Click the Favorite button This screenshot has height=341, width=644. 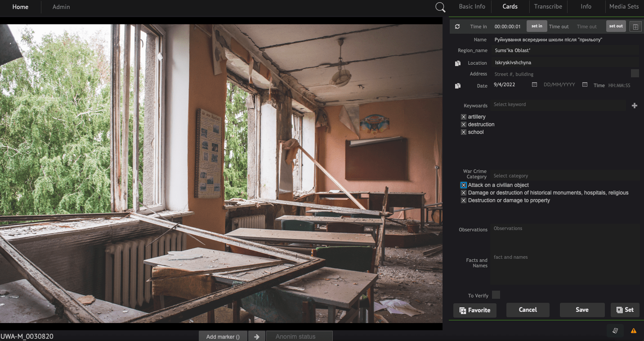[x=475, y=310]
